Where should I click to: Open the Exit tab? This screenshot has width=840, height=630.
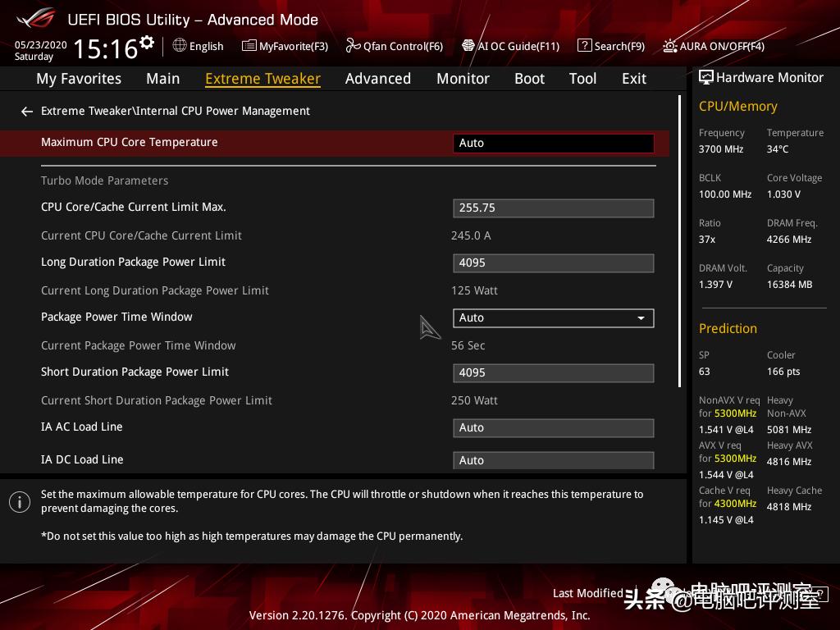click(x=634, y=79)
